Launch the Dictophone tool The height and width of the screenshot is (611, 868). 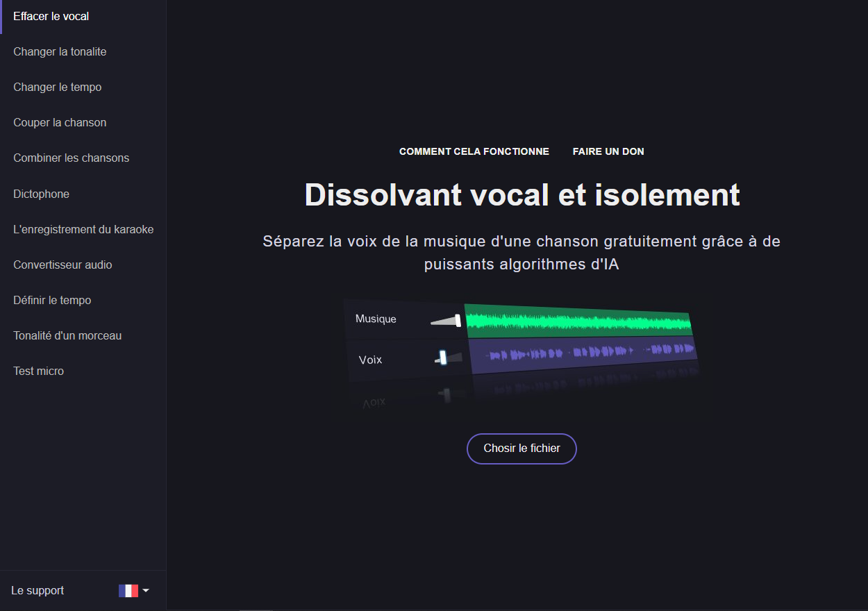point(42,194)
